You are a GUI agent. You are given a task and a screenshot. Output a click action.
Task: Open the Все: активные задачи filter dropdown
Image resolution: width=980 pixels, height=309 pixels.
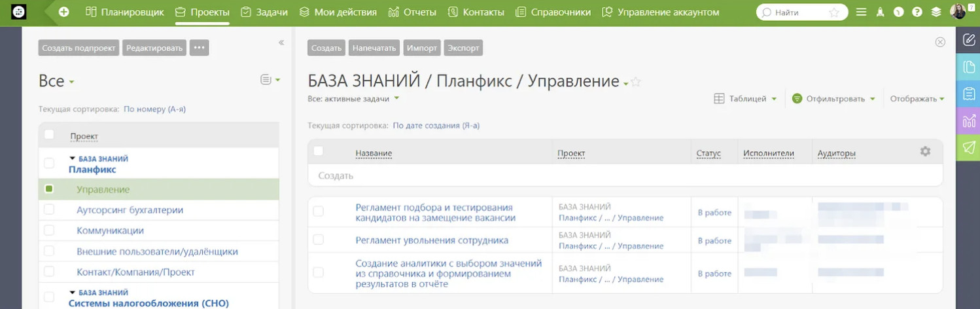[x=353, y=99]
